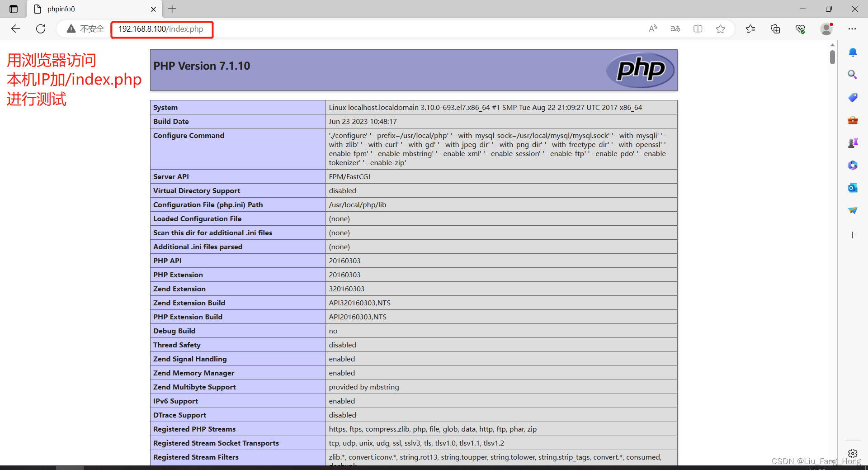868x470 pixels.
Task: Open the tab actions menu
Action: click(14, 9)
